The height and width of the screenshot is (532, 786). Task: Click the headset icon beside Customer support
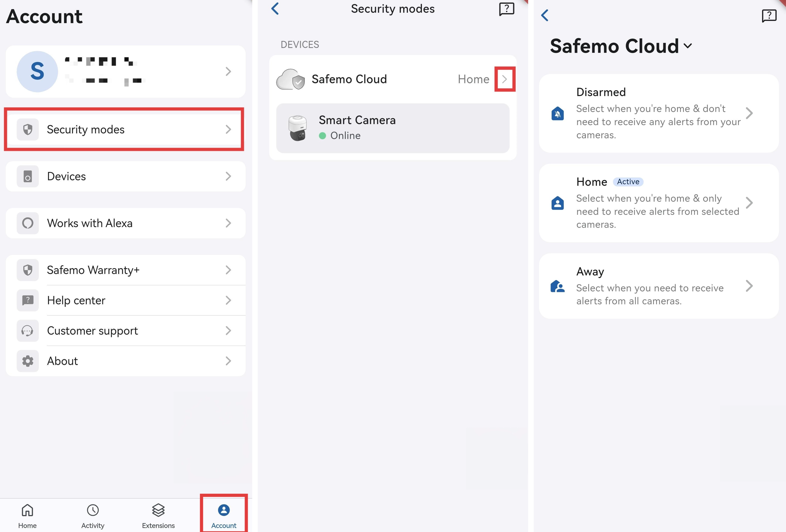pos(28,331)
